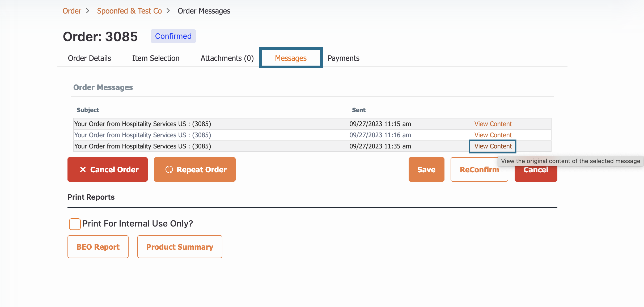Click the Save button
The width and height of the screenshot is (644, 307).
point(426,169)
